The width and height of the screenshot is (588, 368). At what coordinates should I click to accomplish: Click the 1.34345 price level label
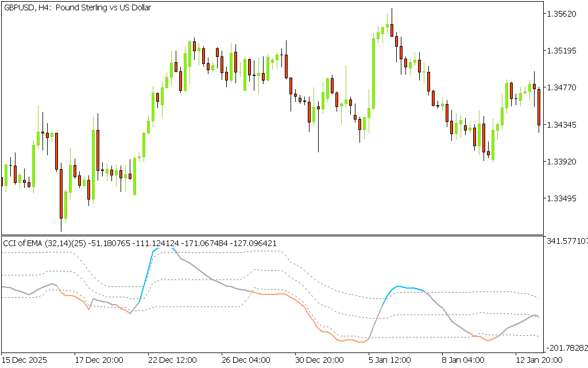562,124
